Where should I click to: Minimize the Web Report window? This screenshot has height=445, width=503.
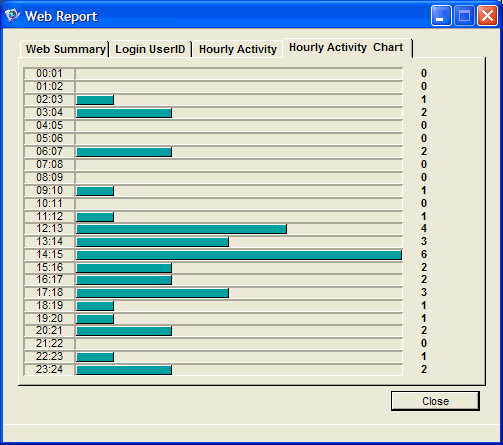[x=441, y=16]
